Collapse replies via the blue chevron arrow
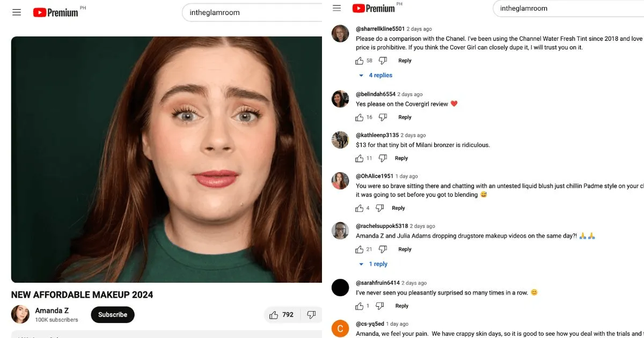 [361, 75]
